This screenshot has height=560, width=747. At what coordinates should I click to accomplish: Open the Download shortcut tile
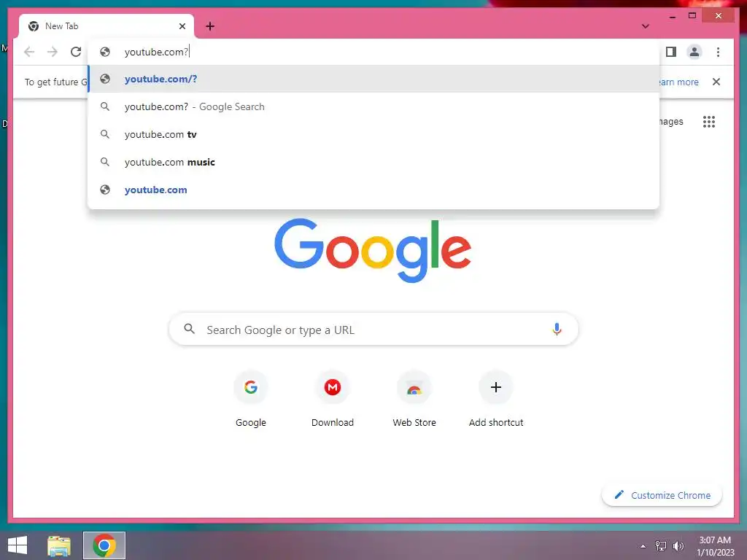tap(333, 400)
